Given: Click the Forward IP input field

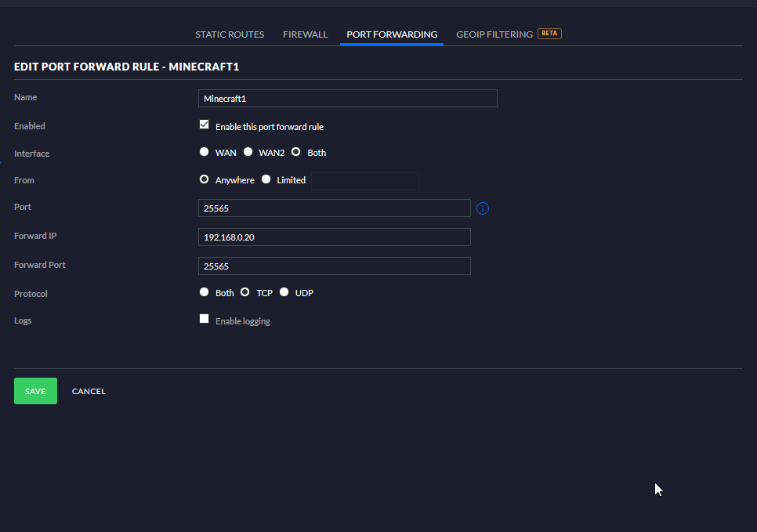Looking at the screenshot, I should (x=335, y=237).
